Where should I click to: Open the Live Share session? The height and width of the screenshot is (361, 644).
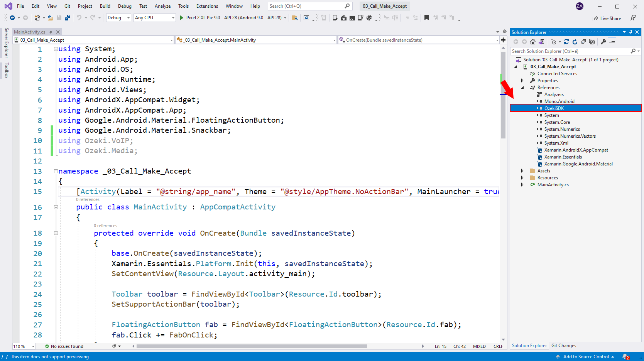click(x=607, y=18)
